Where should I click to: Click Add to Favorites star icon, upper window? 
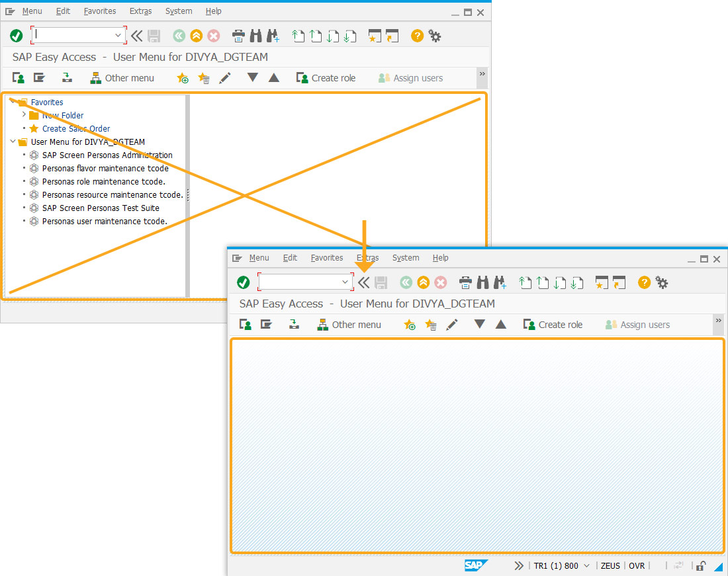pyautogui.click(x=183, y=78)
